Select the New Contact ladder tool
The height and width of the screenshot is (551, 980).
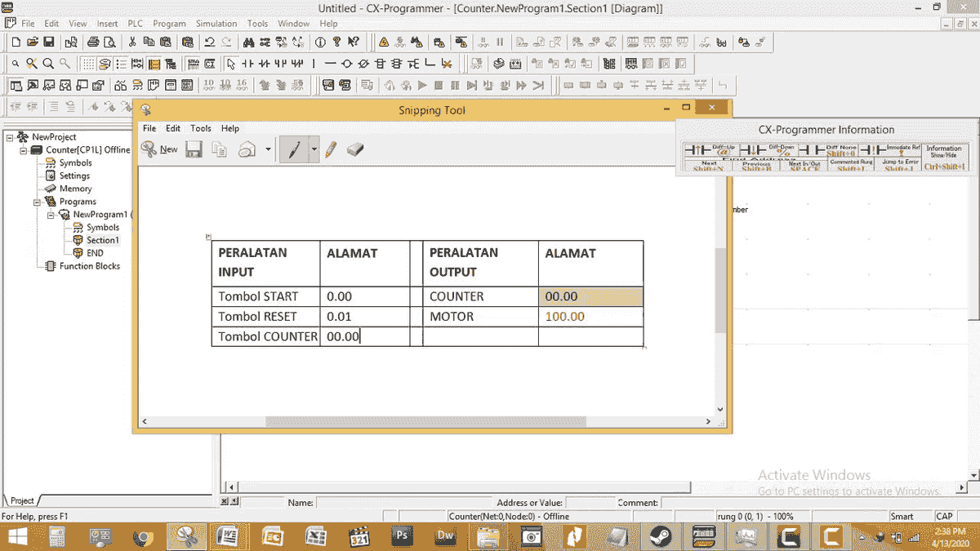pos(248,64)
